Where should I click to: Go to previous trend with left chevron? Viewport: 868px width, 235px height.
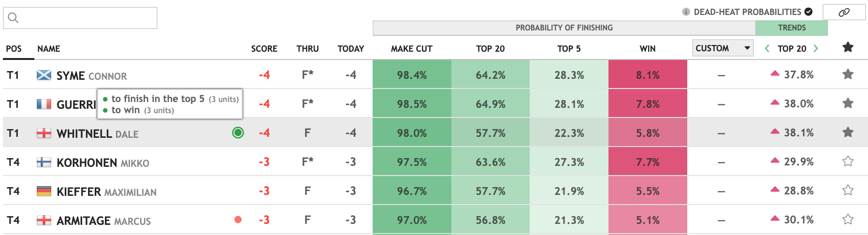767,48
